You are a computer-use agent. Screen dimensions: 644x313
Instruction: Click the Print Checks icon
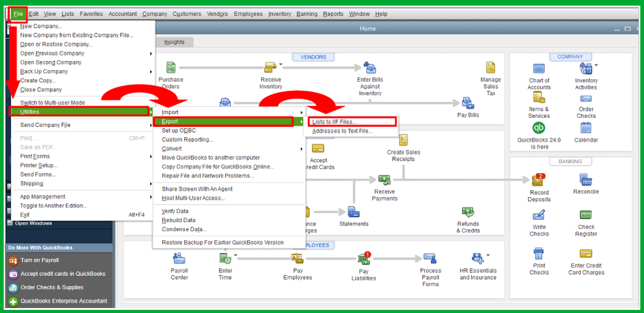click(x=539, y=253)
